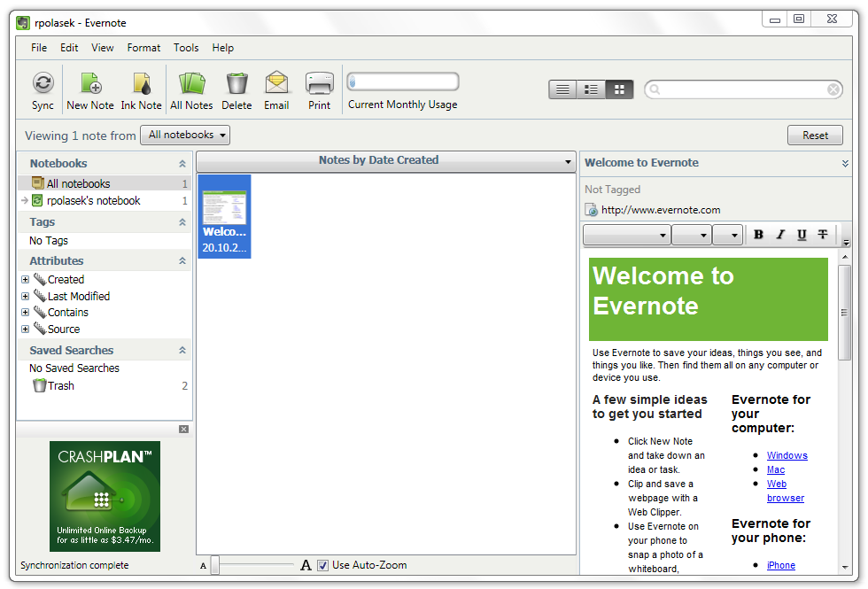Click the thumbnail zoom slider handle
The width and height of the screenshot is (868, 589).
(215, 565)
